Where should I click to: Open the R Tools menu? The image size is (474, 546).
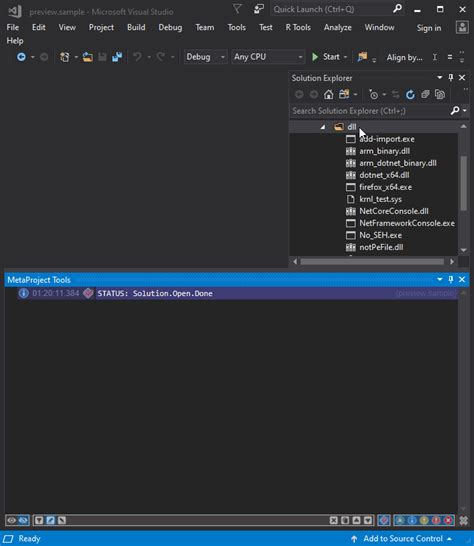[298, 27]
